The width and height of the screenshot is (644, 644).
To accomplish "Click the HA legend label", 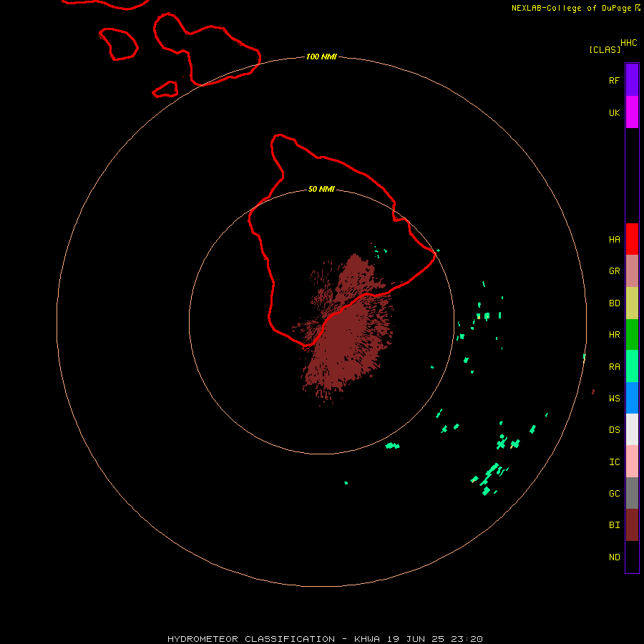I will (614, 240).
